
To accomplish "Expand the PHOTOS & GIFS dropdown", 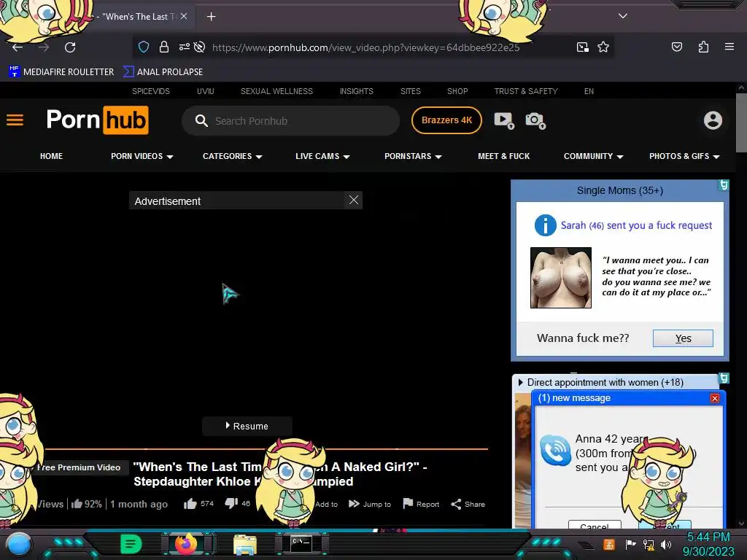I will [684, 156].
